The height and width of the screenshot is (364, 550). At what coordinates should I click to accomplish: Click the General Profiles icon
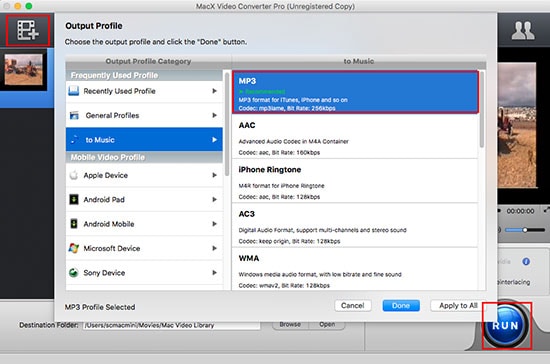coord(74,115)
